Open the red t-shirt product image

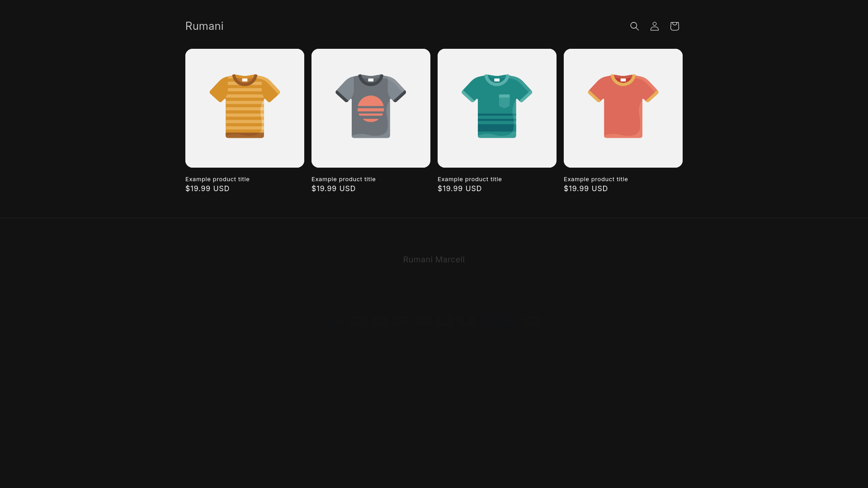click(x=623, y=108)
